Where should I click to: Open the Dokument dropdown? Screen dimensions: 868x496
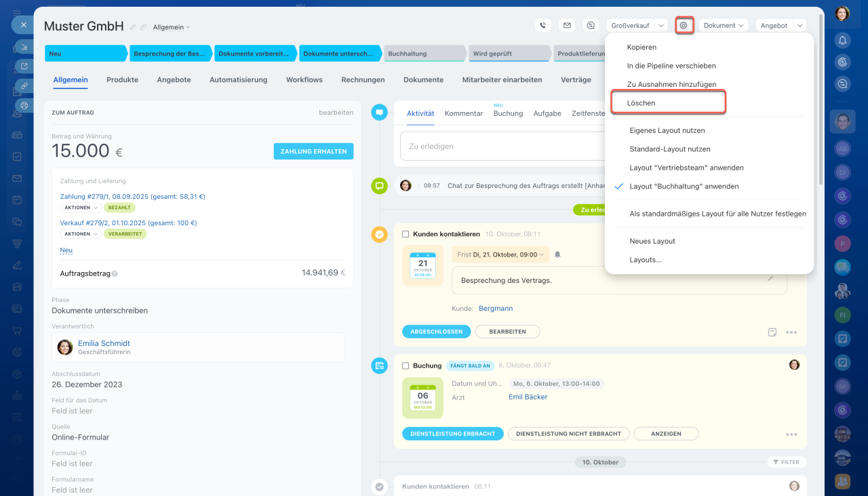point(724,26)
